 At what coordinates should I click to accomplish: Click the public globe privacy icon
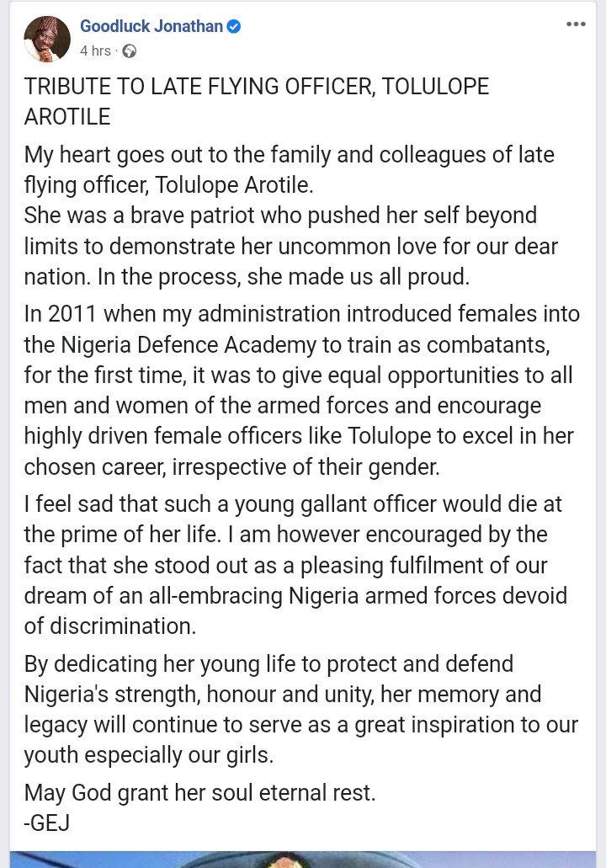click(129, 51)
